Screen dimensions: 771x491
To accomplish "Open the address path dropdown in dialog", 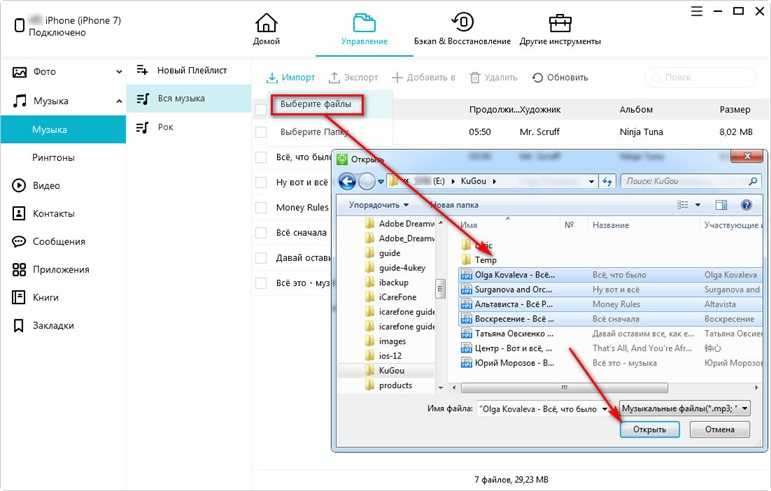I will click(591, 181).
